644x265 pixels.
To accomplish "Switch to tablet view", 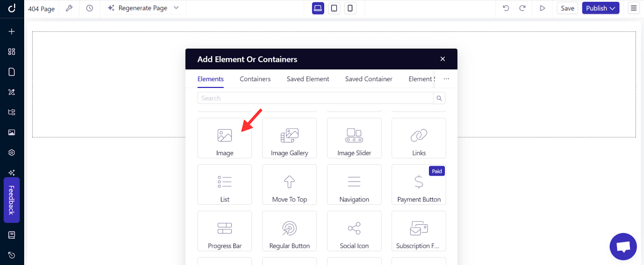I will 334,8.
